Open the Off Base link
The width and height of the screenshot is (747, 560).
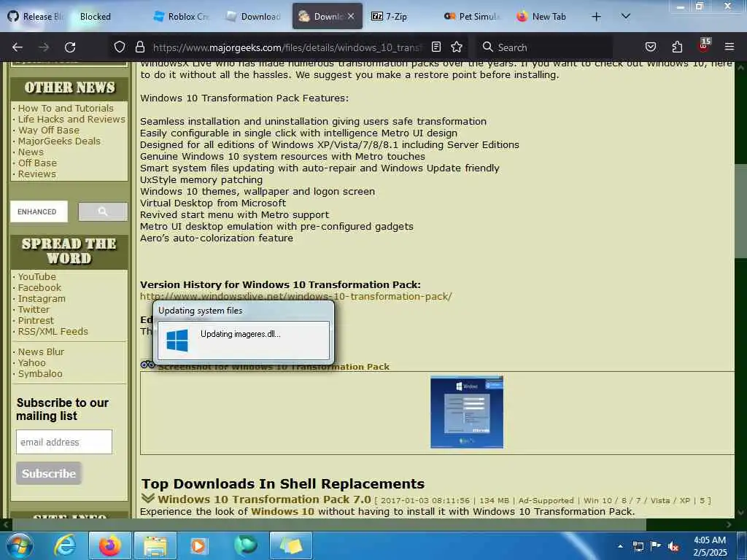click(37, 163)
